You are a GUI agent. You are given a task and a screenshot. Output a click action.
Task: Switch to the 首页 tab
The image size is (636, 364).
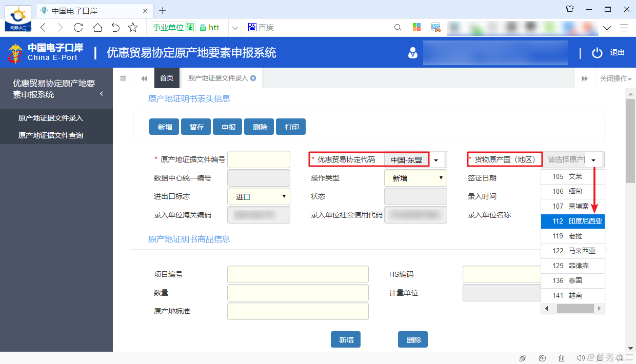click(x=167, y=78)
